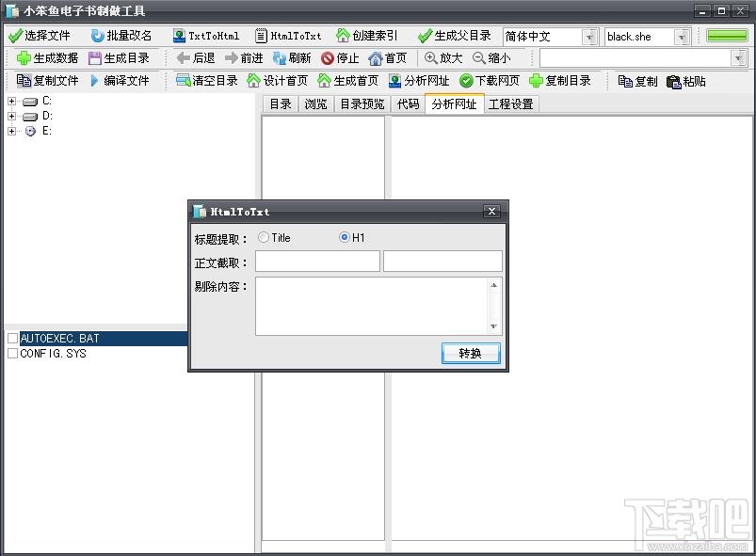The width and height of the screenshot is (756, 556).
Task: Click 创建索引 create index icon
Action: click(343, 36)
